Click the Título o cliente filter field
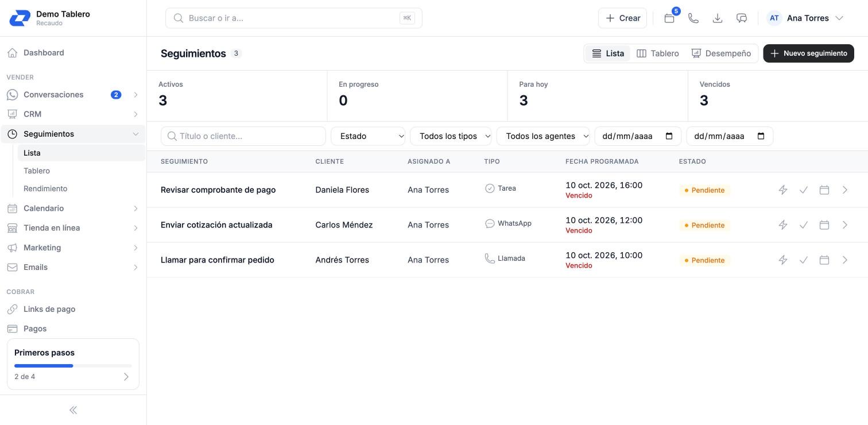The width and height of the screenshot is (868, 425). point(243,136)
